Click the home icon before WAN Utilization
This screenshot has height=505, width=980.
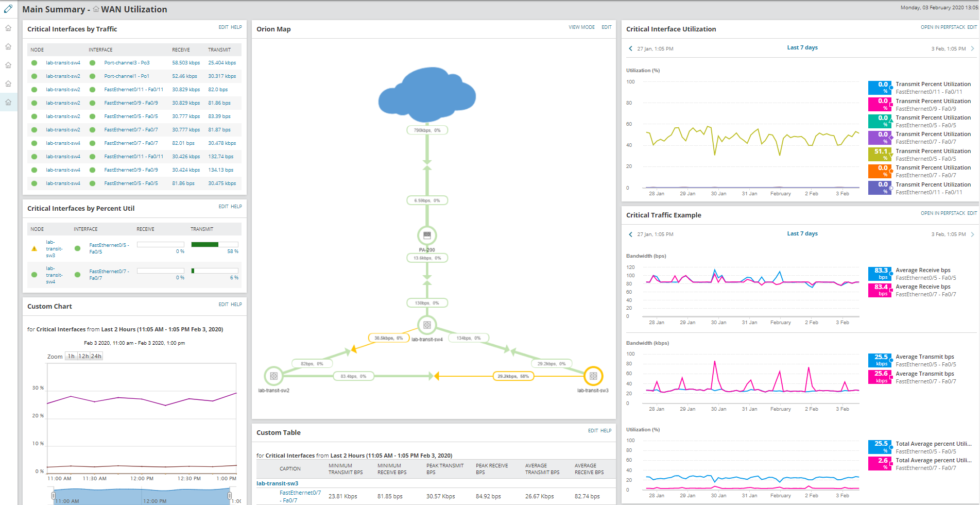[96, 9]
